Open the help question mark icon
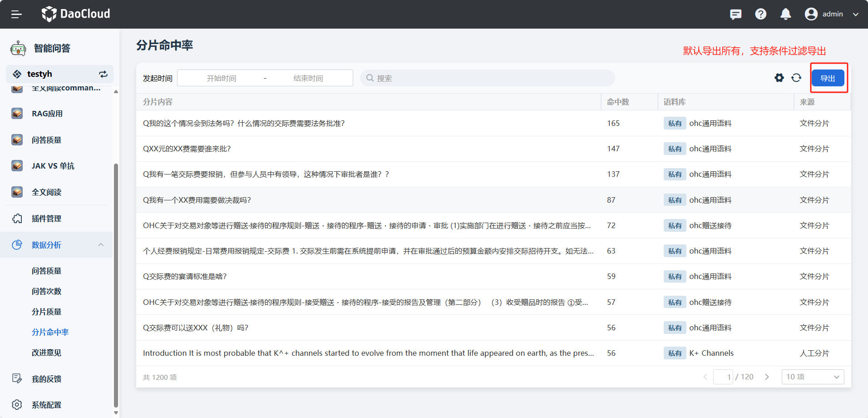Image resolution: width=868 pixels, height=418 pixels. click(760, 14)
